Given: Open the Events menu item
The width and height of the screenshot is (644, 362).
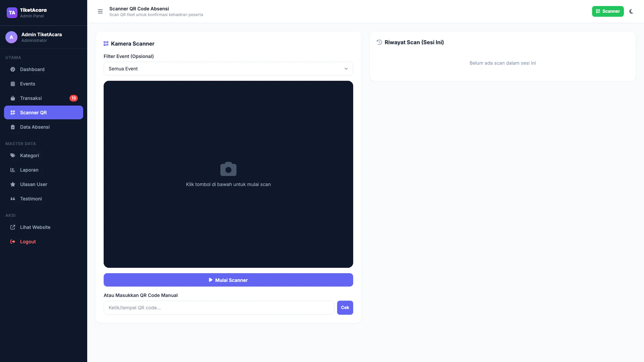Looking at the screenshot, I should click(x=44, y=84).
